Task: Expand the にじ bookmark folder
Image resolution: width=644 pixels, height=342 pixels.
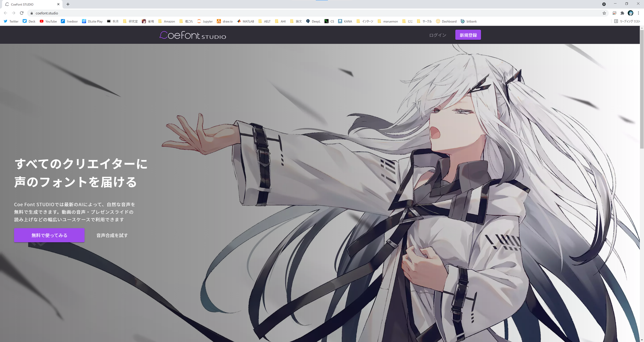Action: coord(407,21)
